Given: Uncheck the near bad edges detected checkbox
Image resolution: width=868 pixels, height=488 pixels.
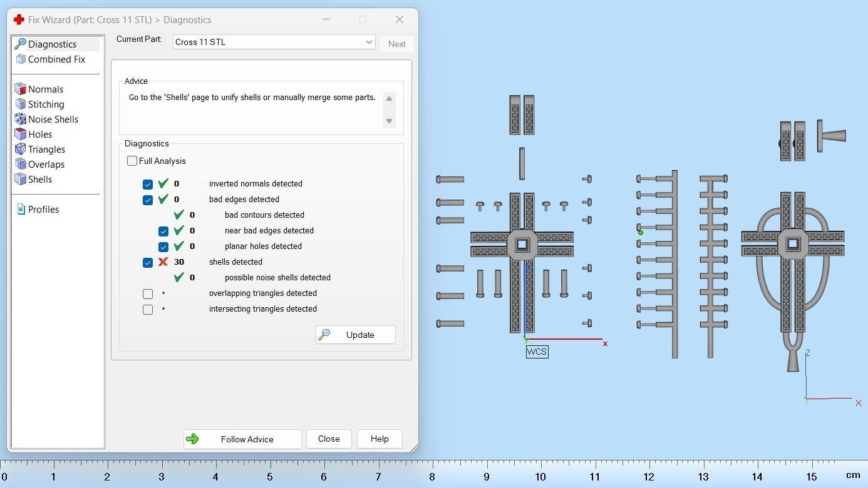Looking at the screenshot, I should [163, 231].
